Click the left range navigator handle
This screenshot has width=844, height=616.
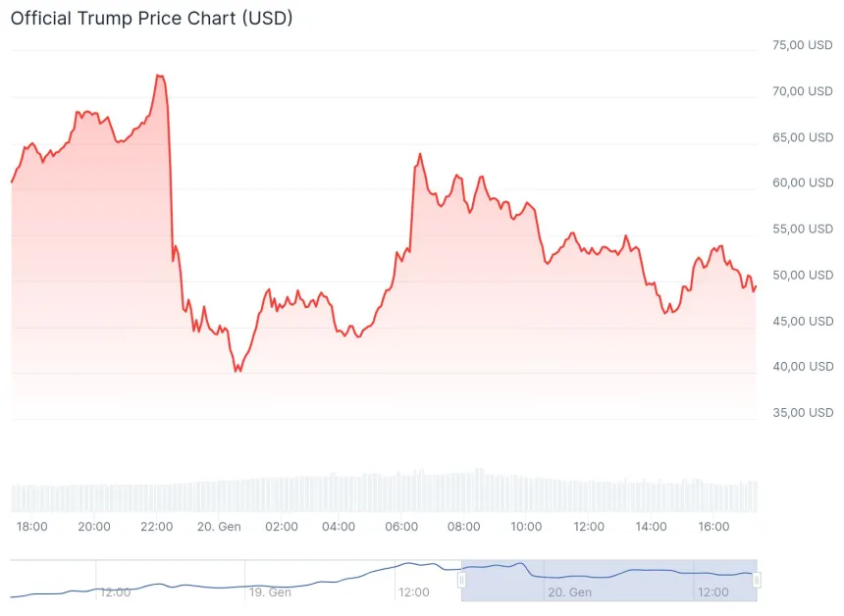coord(461,580)
